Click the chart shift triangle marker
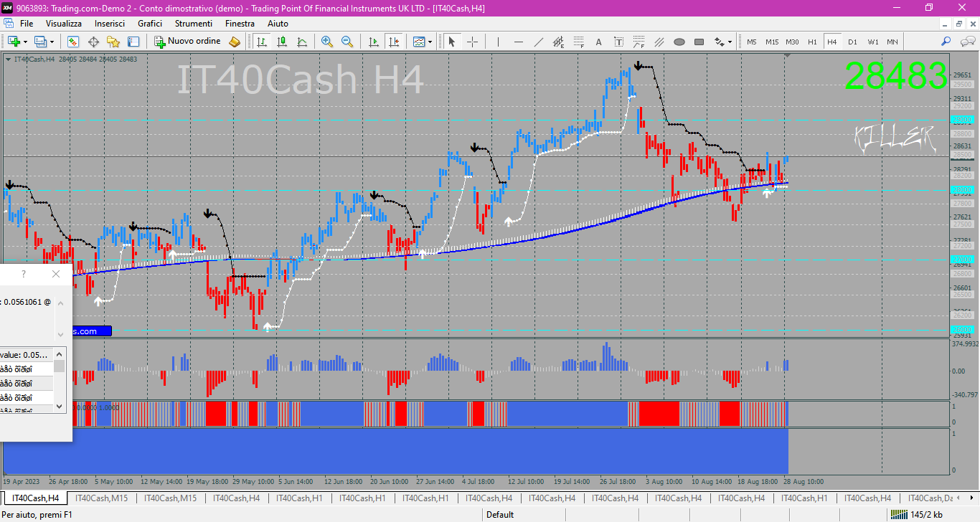The image size is (980, 522). pyautogui.click(x=787, y=55)
